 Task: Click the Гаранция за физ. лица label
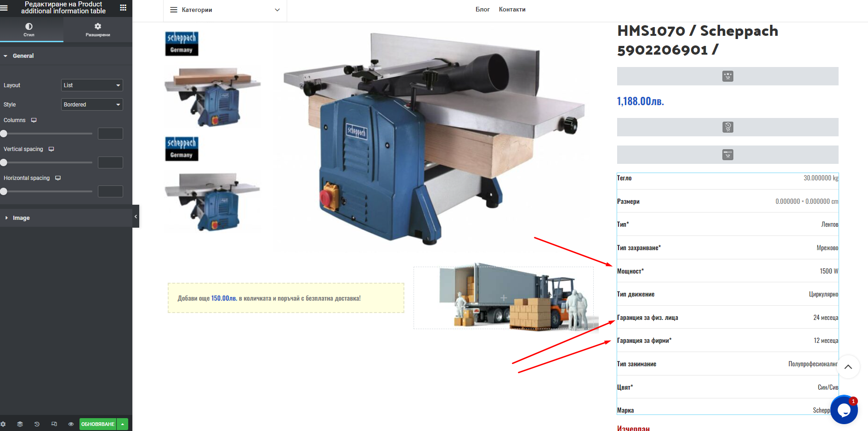pyautogui.click(x=647, y=318)
